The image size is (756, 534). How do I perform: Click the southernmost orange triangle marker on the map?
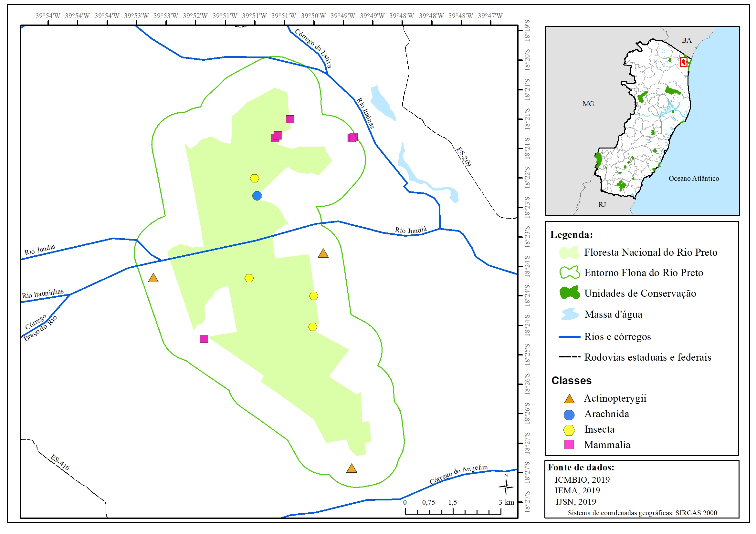pyautogui.click(x=352, y=469)
